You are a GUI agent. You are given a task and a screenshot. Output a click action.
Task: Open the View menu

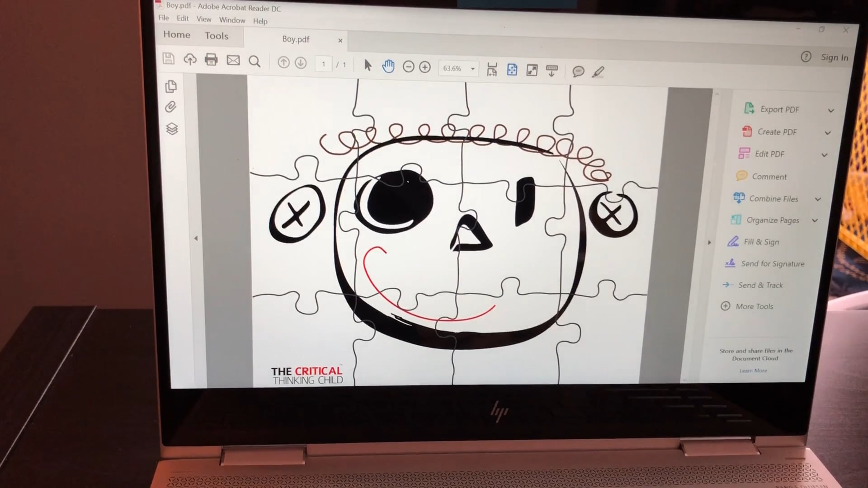tap(204, 19)
